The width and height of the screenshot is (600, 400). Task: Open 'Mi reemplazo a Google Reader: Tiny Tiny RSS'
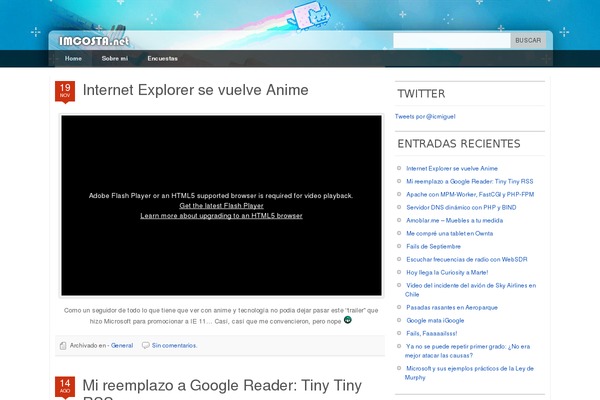pos(470,181)
